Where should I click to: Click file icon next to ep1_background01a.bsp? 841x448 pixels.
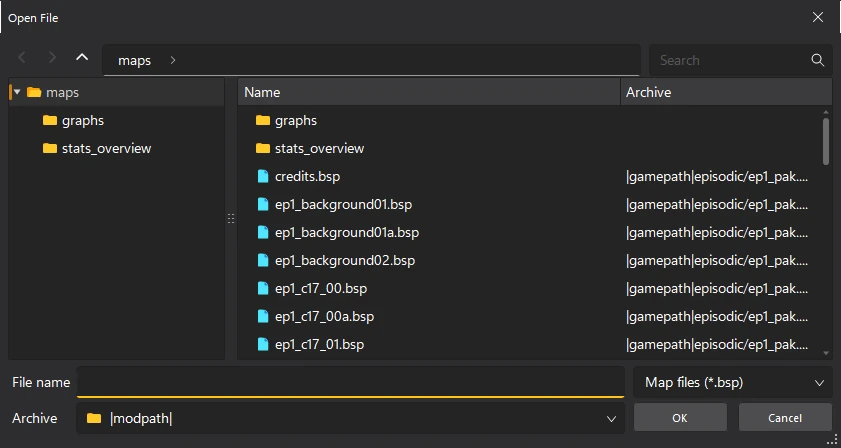click(263, 232)
